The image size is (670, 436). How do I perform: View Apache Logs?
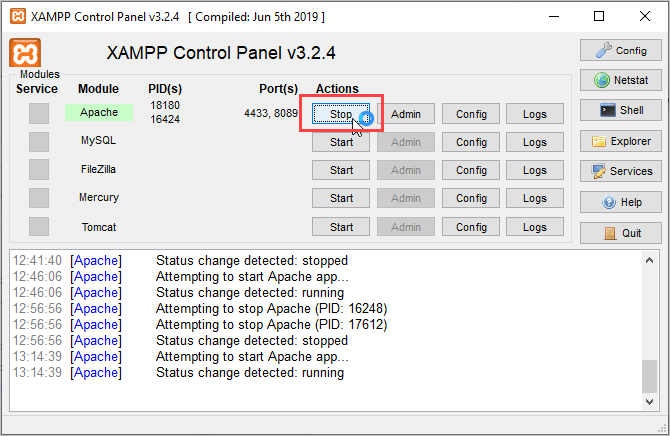click(535, 114)
